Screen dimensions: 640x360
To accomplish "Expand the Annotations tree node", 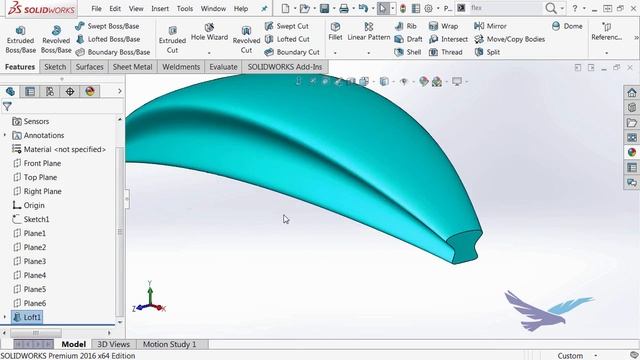I will (4, 135).
